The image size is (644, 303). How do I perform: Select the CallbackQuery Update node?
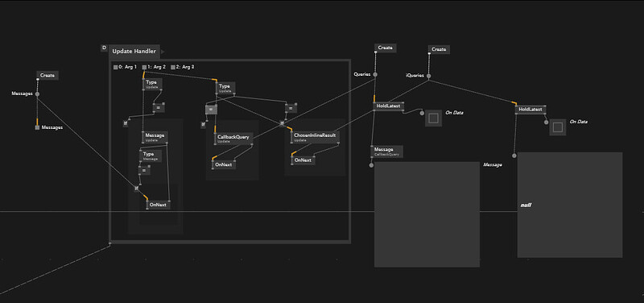click(233, 139)
